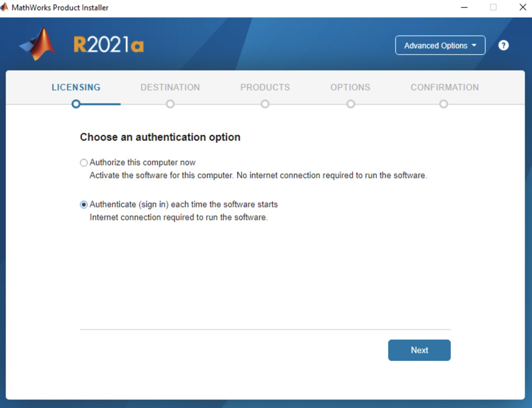The width and height of the screenshot is (532, 408).
Task: Open the help question mark icon
Action: pyautogui.click(x=503, y=46)
